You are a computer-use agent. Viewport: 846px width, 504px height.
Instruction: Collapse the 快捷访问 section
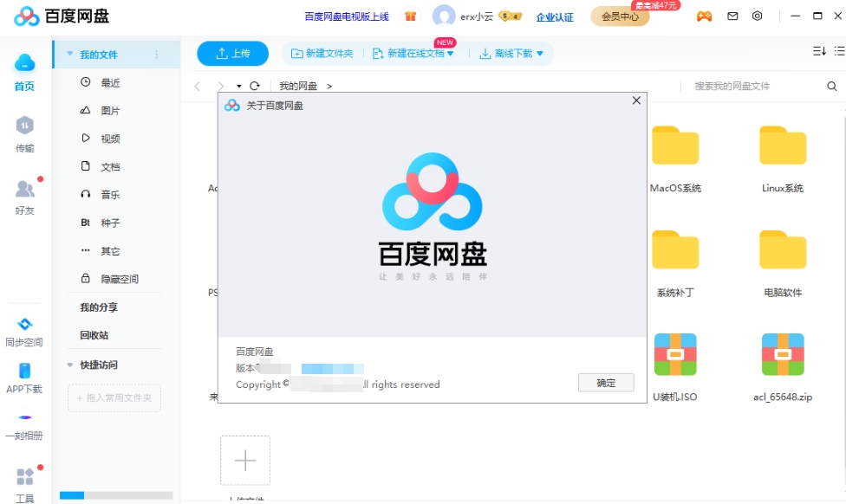click(x=69, y=365)
